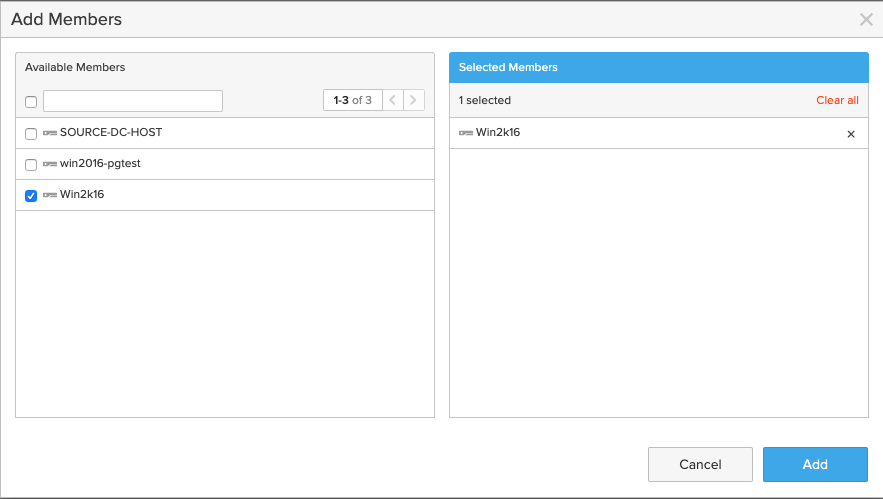883x499 pixels.
Task: Click the 1-3 of 3 page indicator
Action: [x=352, y=100]
